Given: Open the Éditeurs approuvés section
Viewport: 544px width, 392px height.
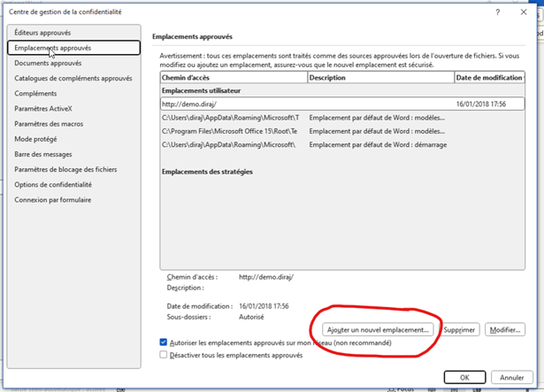Looking at the screenshot, I should coord(42,33).
